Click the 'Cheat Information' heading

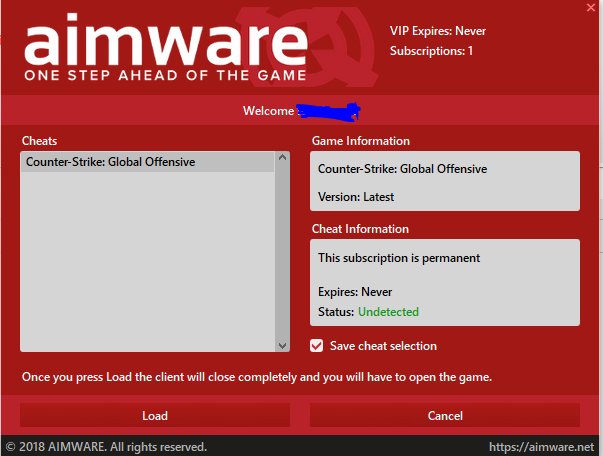point(360,229)
